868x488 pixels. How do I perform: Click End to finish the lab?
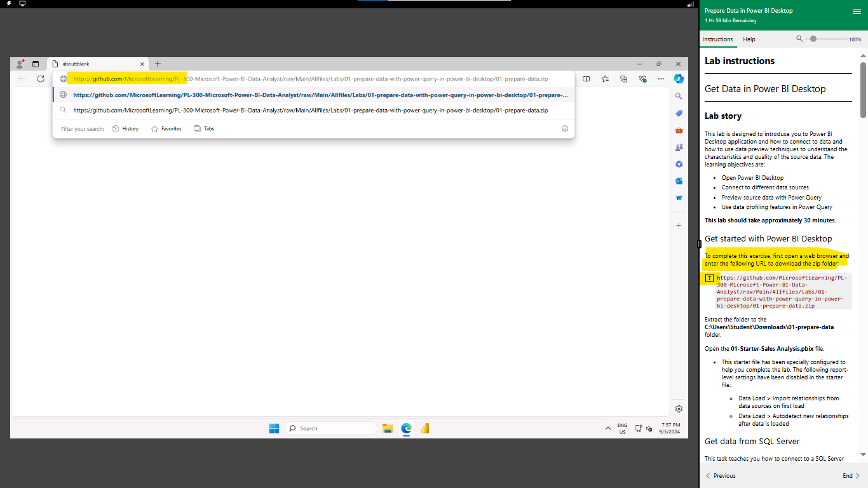point(851,475)
